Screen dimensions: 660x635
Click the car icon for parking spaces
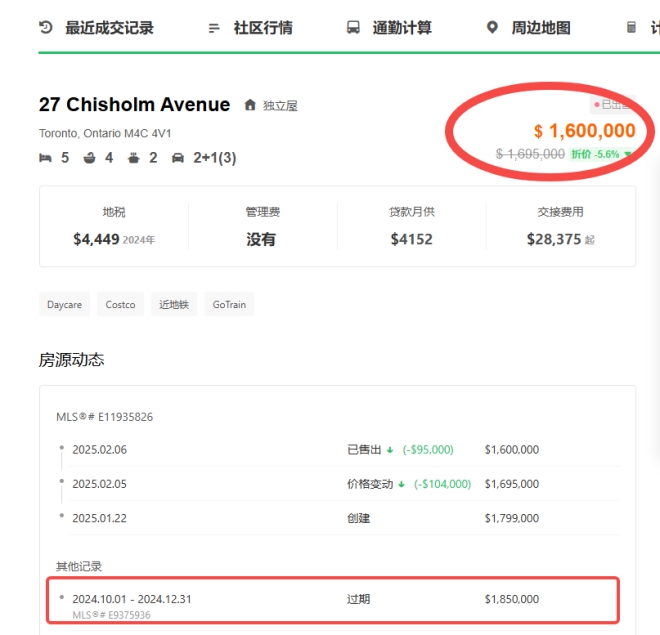click(178, 157)
